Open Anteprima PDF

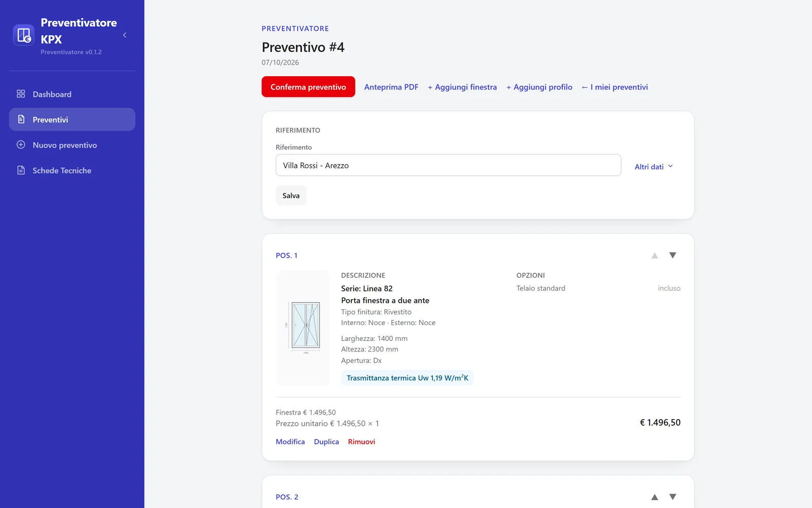tap(391, 87)
